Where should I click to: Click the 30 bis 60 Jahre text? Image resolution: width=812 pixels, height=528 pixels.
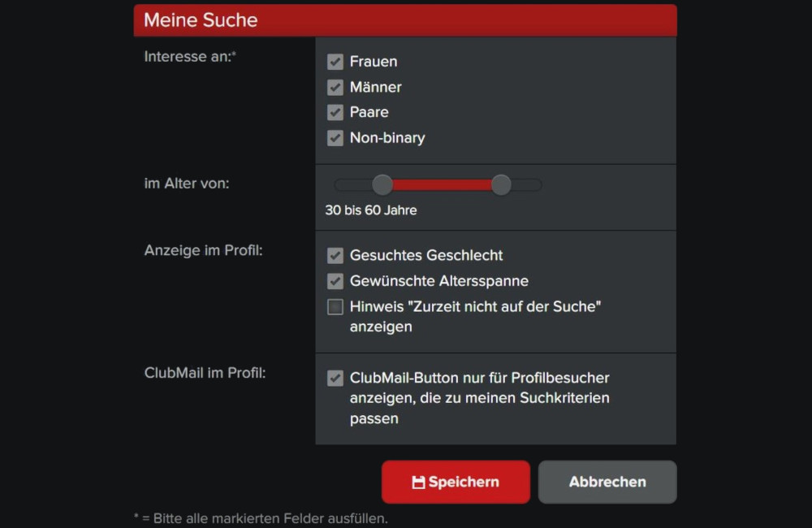coord(370,210)
